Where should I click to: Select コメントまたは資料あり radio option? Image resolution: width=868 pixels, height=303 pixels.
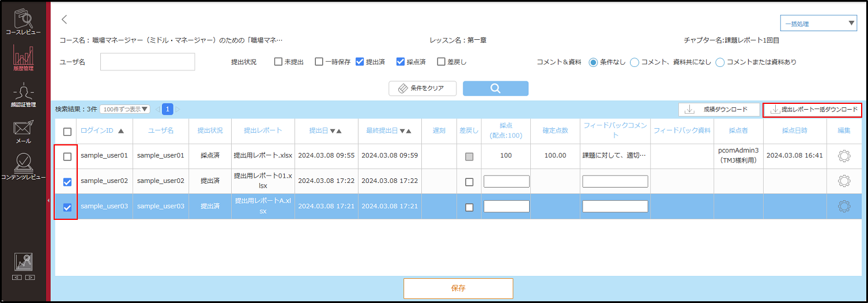[720, 62]
